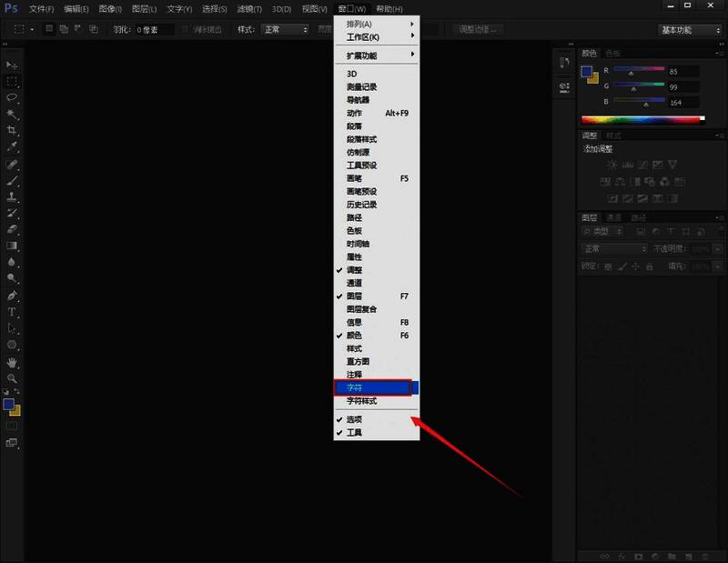728x563 pixels.
Task: Select the Lasso tool in the toolbox
Action: 13,97
